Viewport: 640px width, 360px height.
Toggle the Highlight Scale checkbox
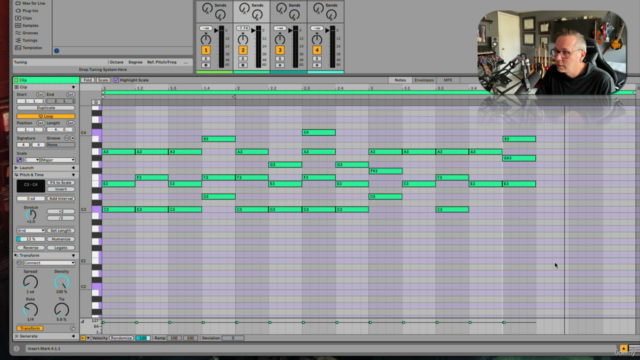116,80
